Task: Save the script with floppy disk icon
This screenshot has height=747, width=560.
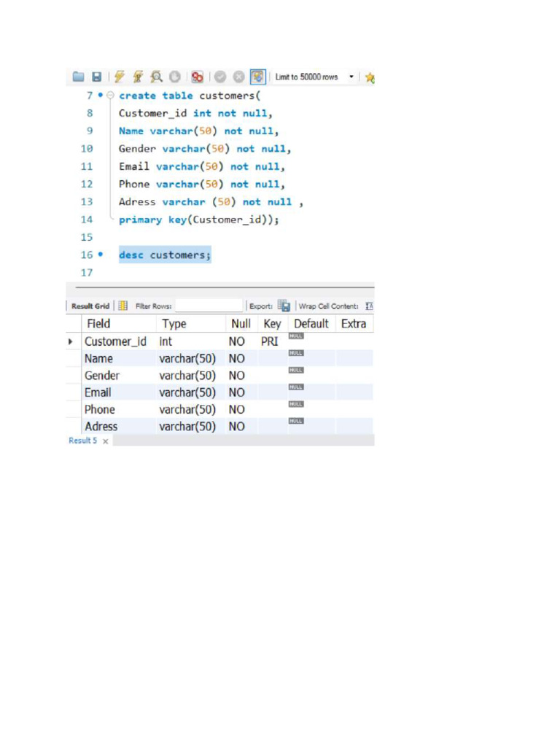Action: [x=97, y=77]
